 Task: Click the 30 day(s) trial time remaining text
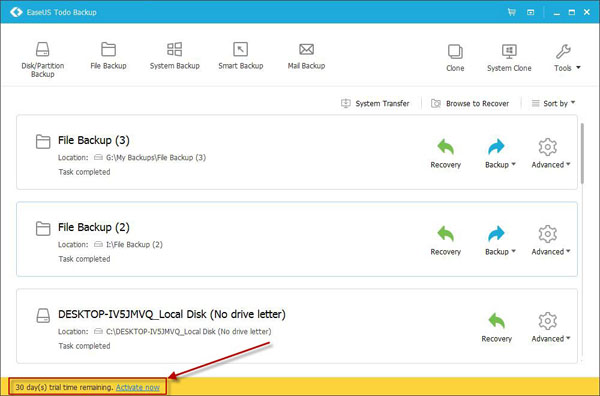64,387
